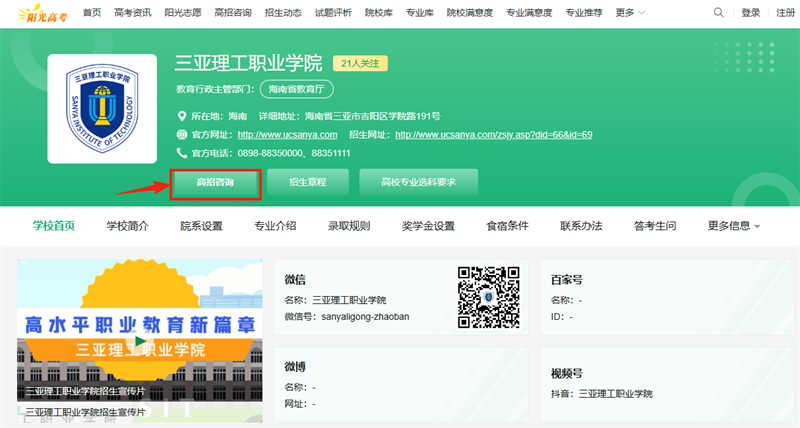The height and width of the screenshot is (428, 800).
Task: Click the 抖音 account name 三亚理工职业学院
Action: [615, 394]
